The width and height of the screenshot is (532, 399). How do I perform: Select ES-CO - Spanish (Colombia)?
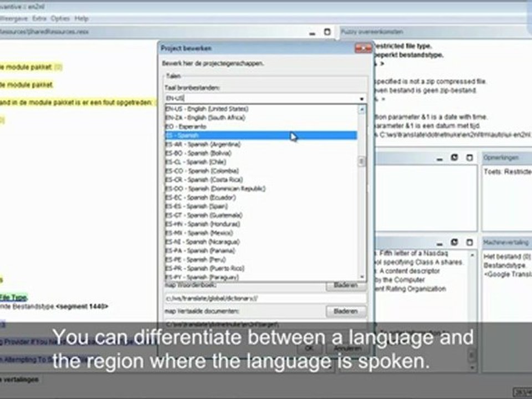[260, 171]
